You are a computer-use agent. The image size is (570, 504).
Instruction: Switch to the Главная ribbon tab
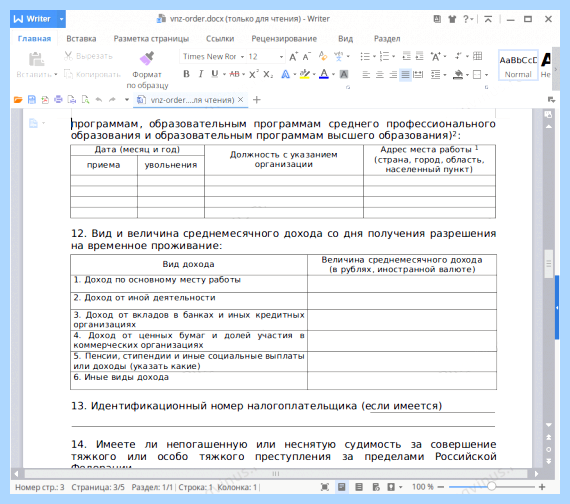click(x=35, y=39)
